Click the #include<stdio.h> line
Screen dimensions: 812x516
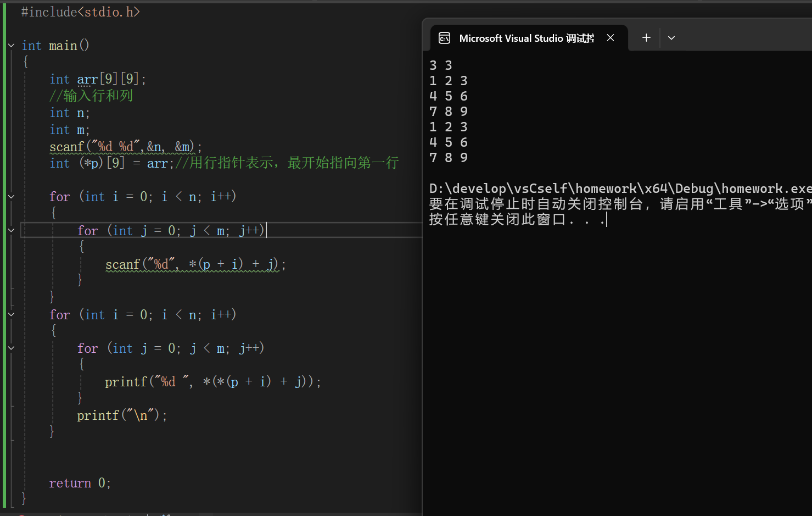pyautogui.click(x=81, y=12)
